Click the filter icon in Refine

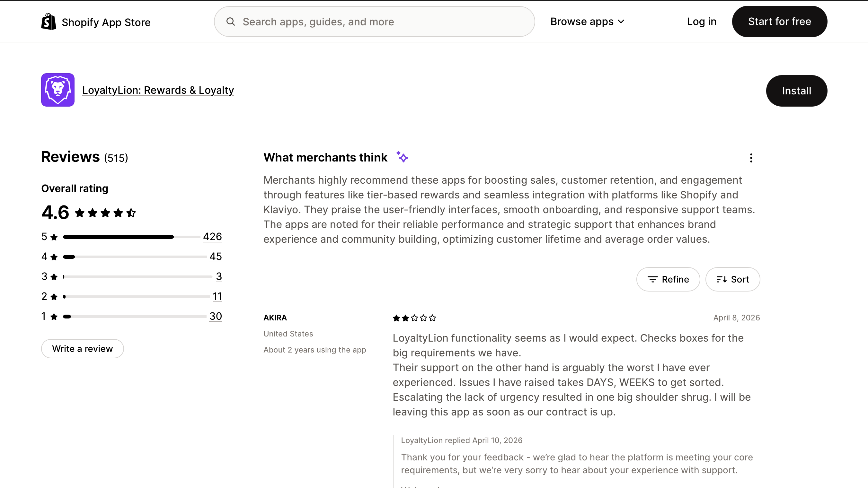coord(652,279)
